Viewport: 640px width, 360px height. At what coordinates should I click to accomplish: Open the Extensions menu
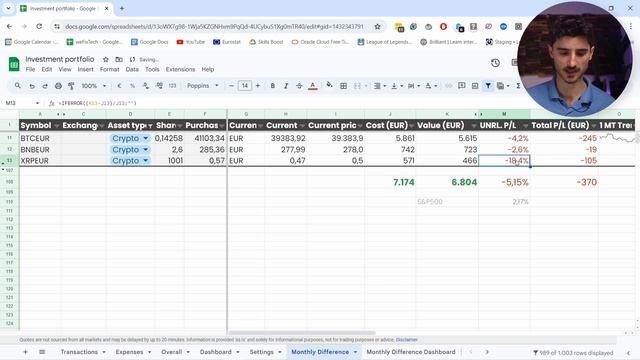[x=180, y=69]
